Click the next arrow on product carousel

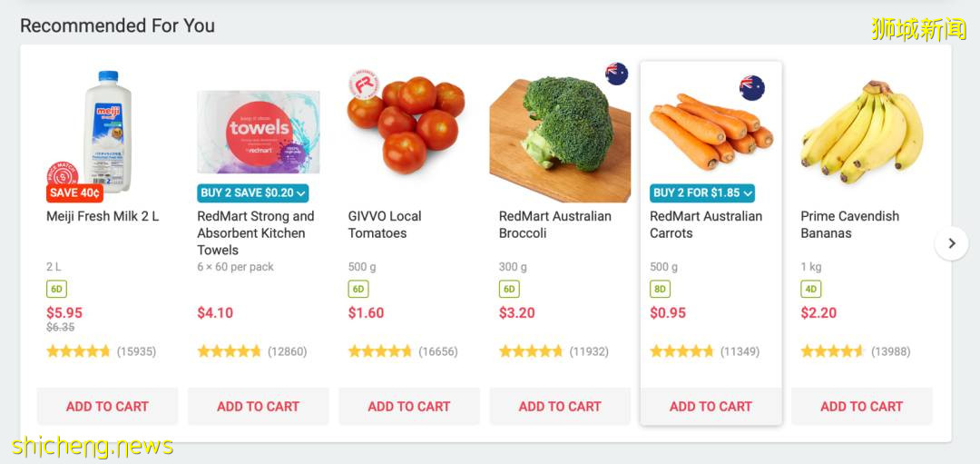(951, 243)
